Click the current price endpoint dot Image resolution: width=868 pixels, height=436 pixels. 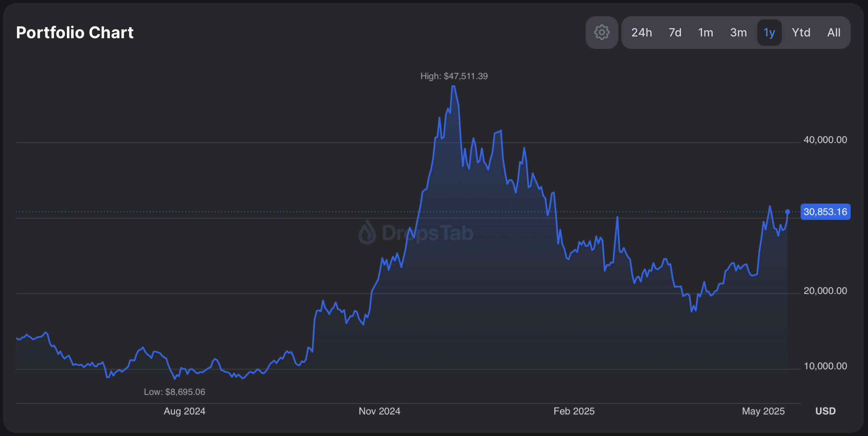788,212
